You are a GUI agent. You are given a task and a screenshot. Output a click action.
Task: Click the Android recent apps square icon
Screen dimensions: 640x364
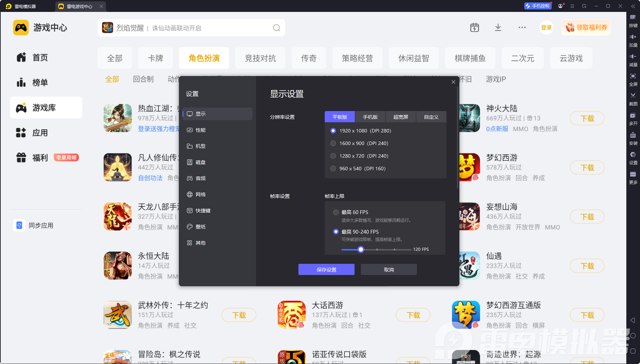[633, 351]
